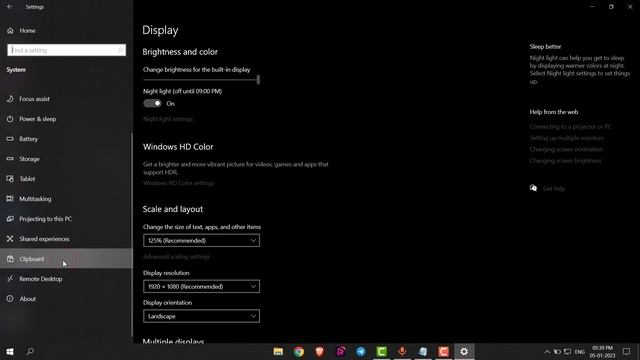Open Changing screen brightness help link
The width and height of the screenshot is (640, 360).
[x=565, y=161]
